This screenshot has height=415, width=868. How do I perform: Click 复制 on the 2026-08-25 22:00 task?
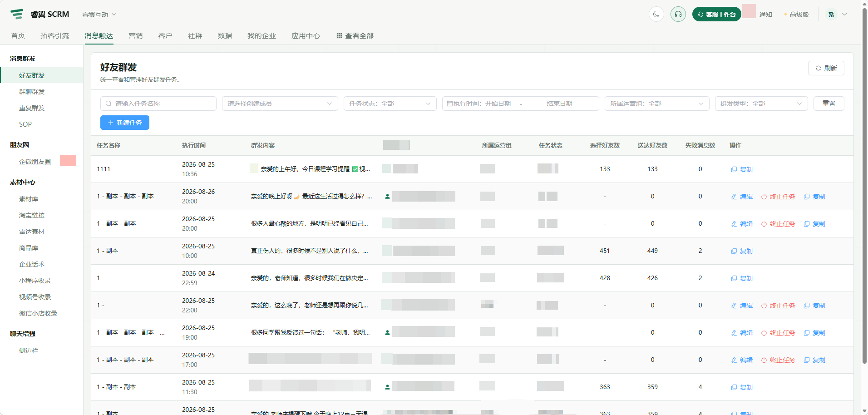pos(814,306)
